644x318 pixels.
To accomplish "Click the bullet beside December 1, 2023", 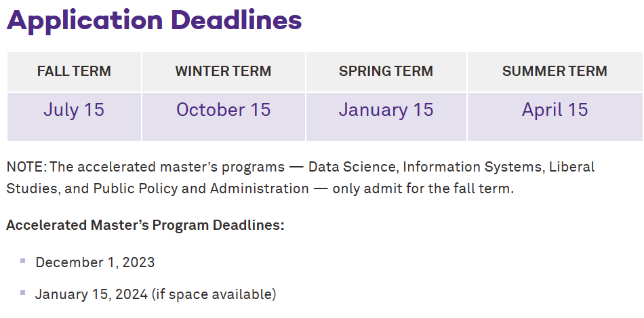I will 23,261.
